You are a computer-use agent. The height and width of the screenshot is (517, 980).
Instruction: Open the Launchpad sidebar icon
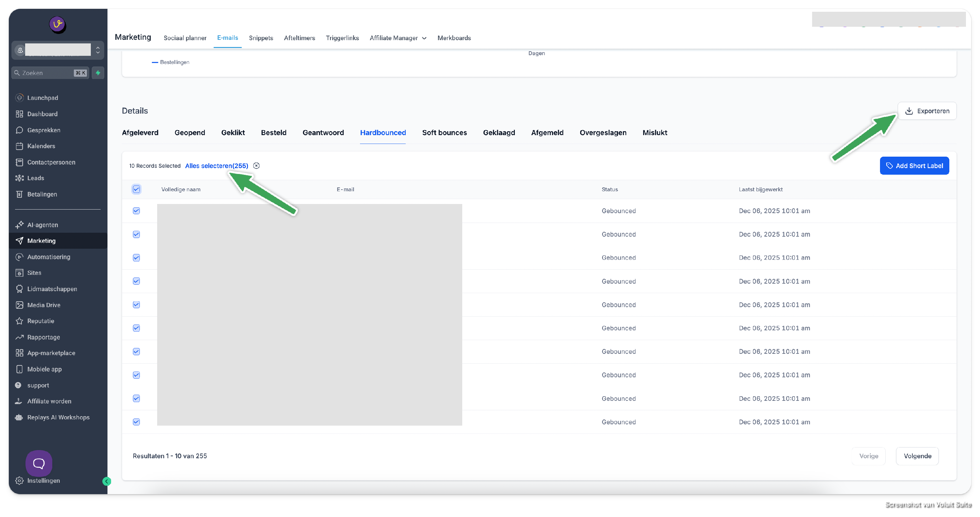[x=19, y=98]
